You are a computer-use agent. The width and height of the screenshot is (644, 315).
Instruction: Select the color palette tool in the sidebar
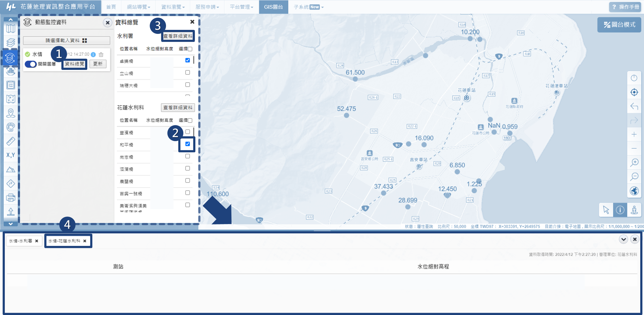(11, 127)
